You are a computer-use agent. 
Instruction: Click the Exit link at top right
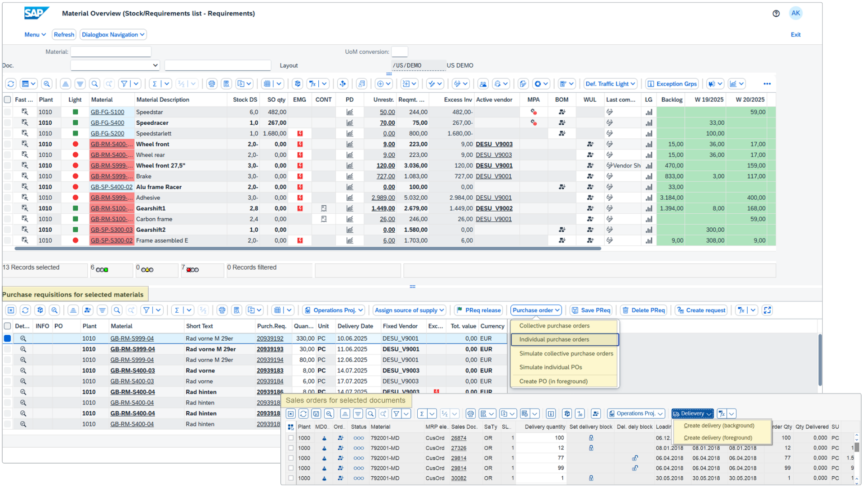tap(796, 34)
